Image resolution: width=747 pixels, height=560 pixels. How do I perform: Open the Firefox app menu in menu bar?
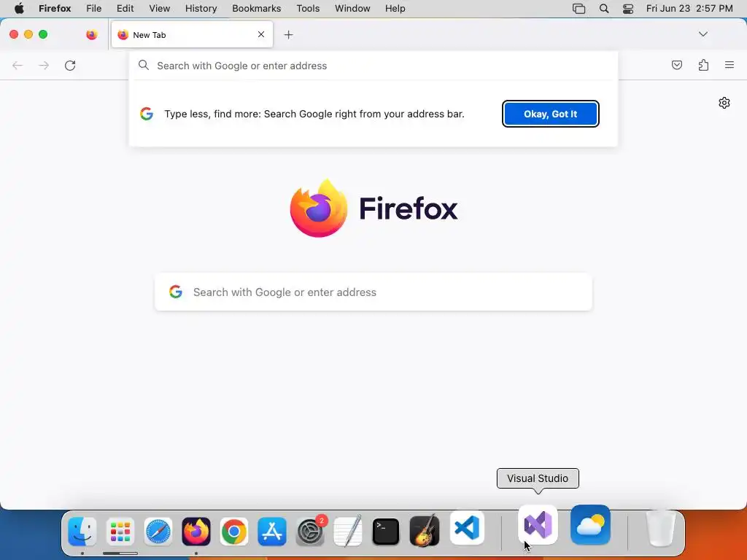(x=55, y=9)
